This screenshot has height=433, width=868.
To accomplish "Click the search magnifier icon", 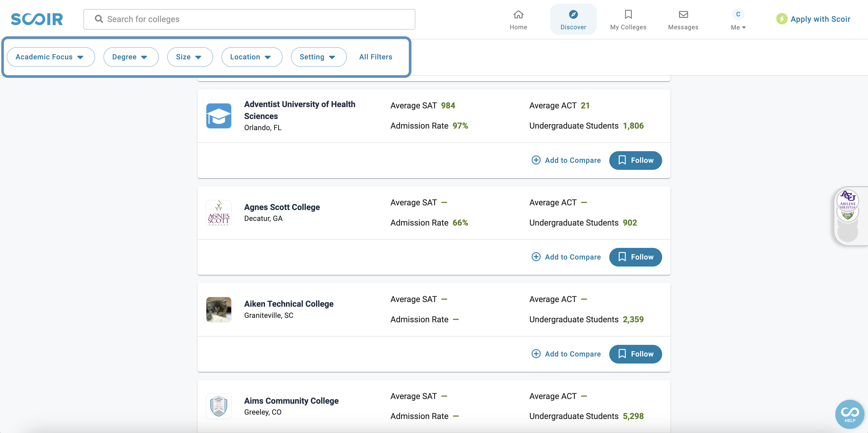I will coord(99,19).
